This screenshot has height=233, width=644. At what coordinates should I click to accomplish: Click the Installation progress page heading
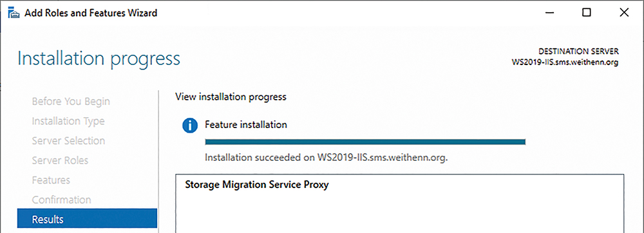(x=99, y=59)
